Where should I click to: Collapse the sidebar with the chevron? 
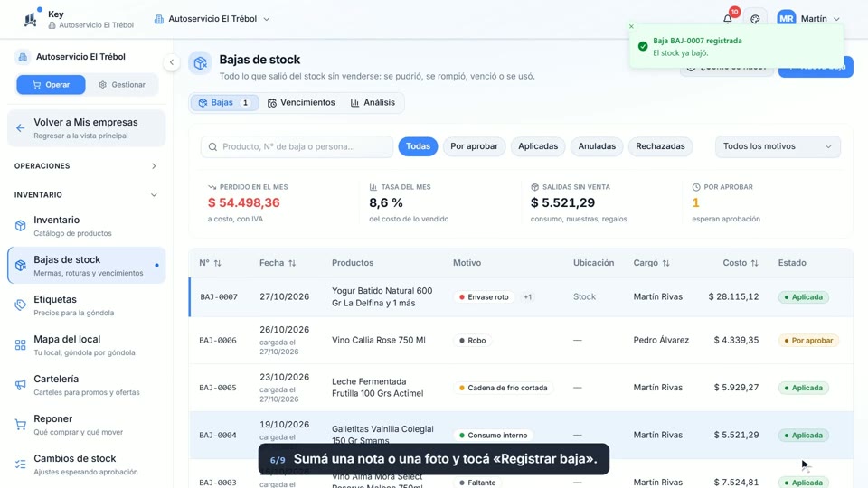click(172, 62)
